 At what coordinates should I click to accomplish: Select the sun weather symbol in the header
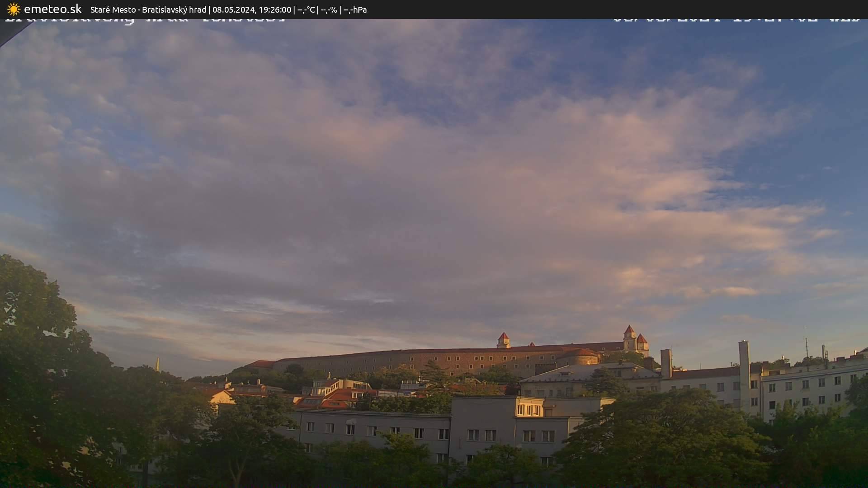14,9
